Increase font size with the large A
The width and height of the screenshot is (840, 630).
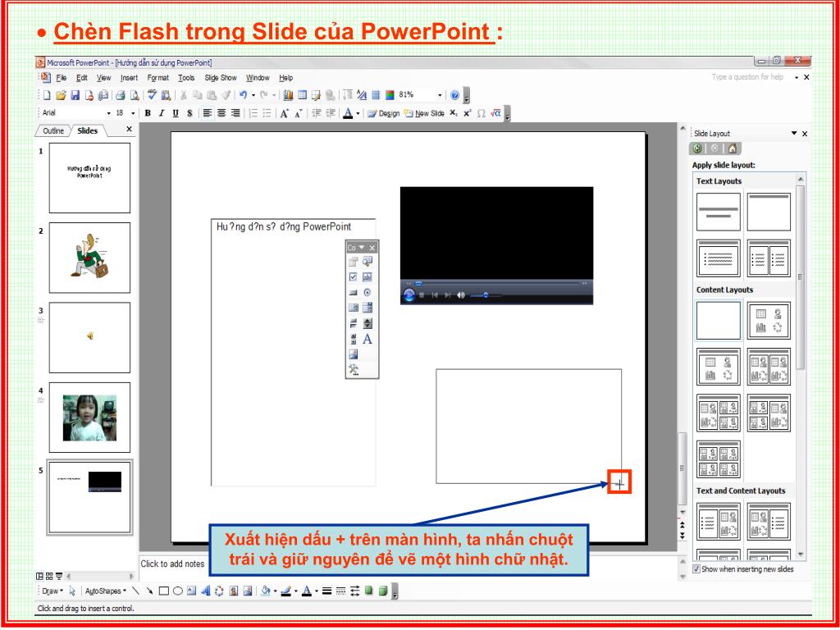coord(284,113)
